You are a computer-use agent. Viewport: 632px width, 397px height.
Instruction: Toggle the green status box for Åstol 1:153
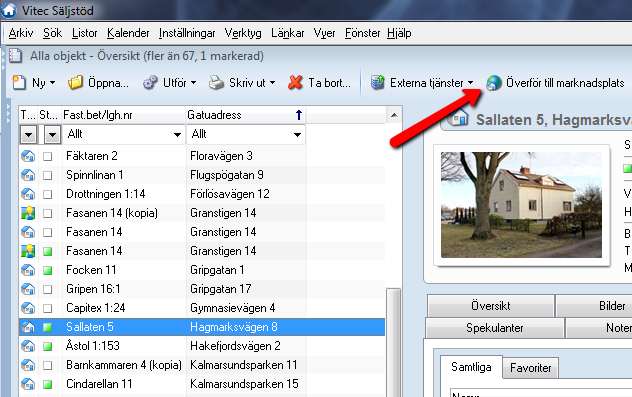click(48, 346)
